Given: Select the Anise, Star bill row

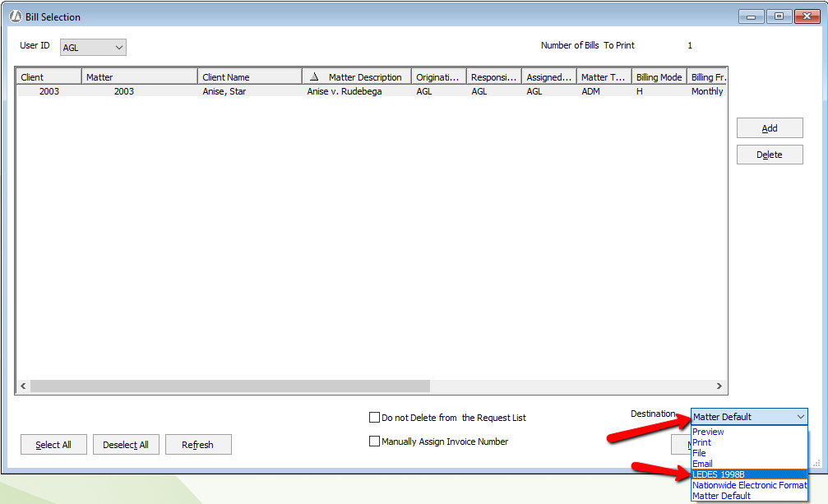Looking at the screenshot, I should coord(371,91).
